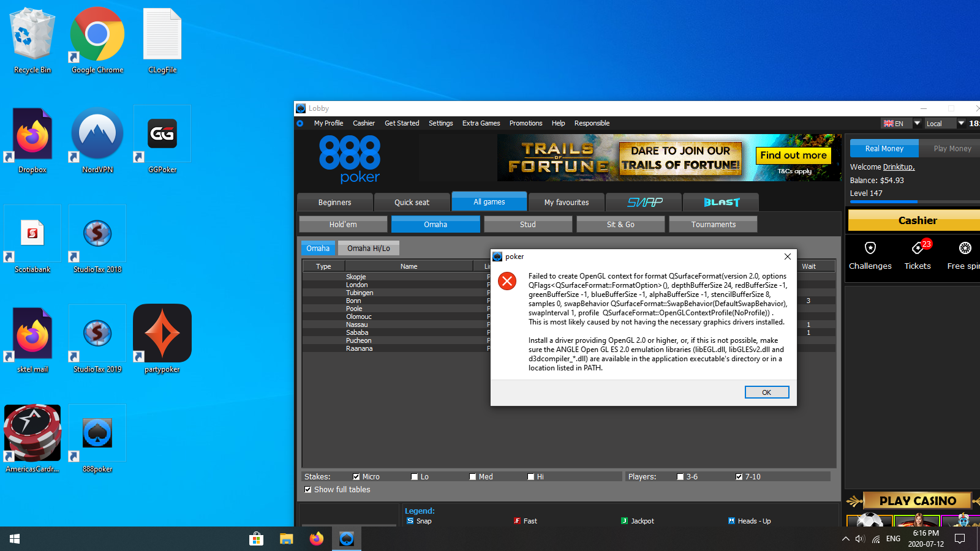The image size is (980, 551).
Task: Open the SNAP games tab
Action: [x=644, y=202]
